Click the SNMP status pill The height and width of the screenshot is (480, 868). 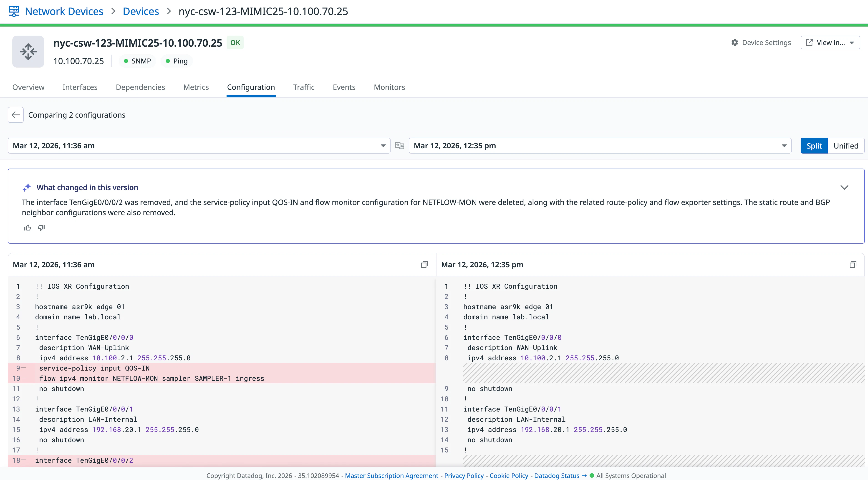pyautogui.click(x=137, y=61)
